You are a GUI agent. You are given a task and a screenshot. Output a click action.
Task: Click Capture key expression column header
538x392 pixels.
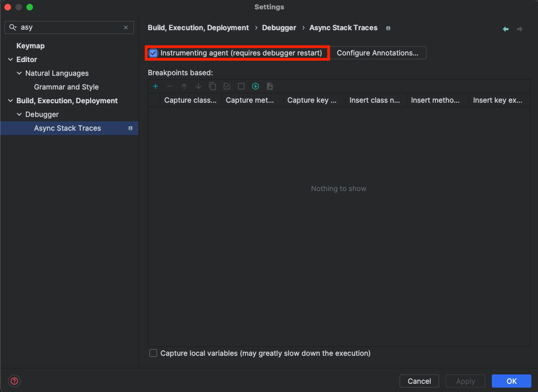coord(314,100)
